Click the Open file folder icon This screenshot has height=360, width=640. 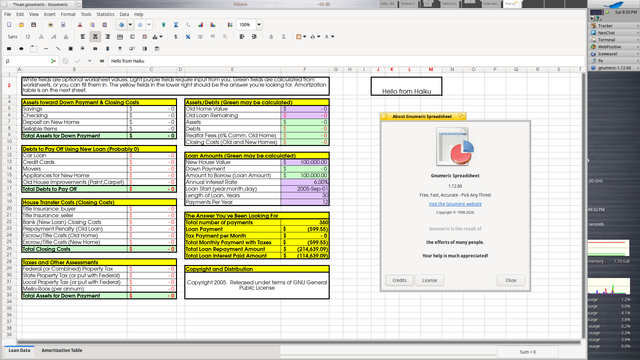point(21,25)
